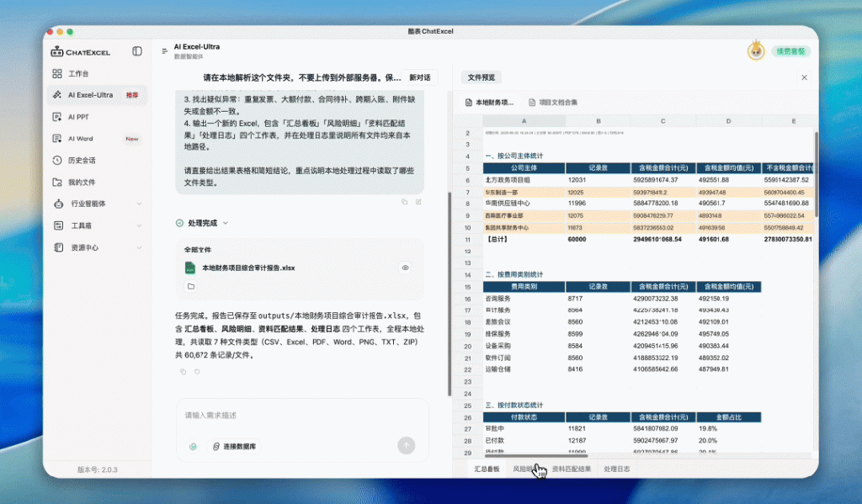Select column A header
The width and height of the screenshot is (862, 504).
(524, 121)
